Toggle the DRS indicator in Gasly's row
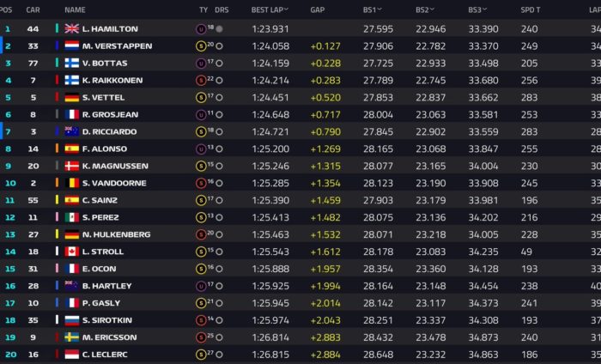Viewport: 601px width, 364px height. pyautogui.click(x=220, y=303)
